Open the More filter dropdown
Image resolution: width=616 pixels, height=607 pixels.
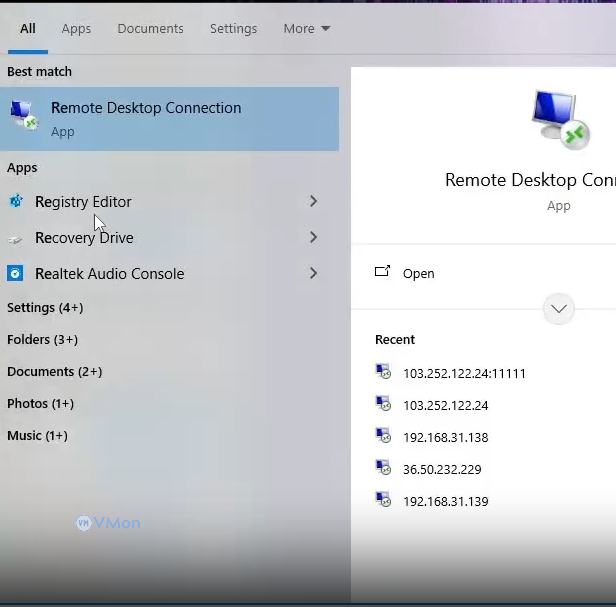click(306, 29)
